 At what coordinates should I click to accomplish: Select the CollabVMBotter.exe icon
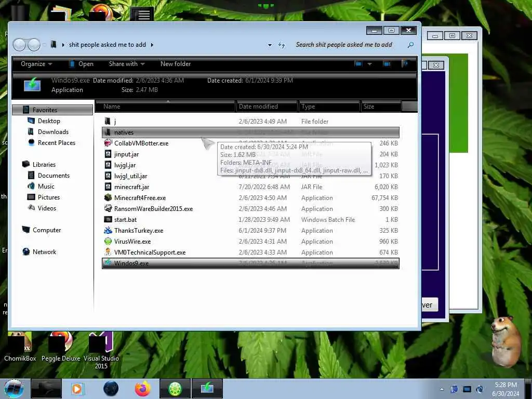pos(108,143)
